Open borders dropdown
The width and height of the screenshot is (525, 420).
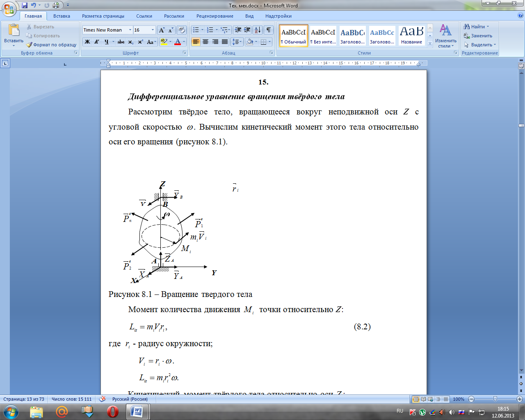270,42
